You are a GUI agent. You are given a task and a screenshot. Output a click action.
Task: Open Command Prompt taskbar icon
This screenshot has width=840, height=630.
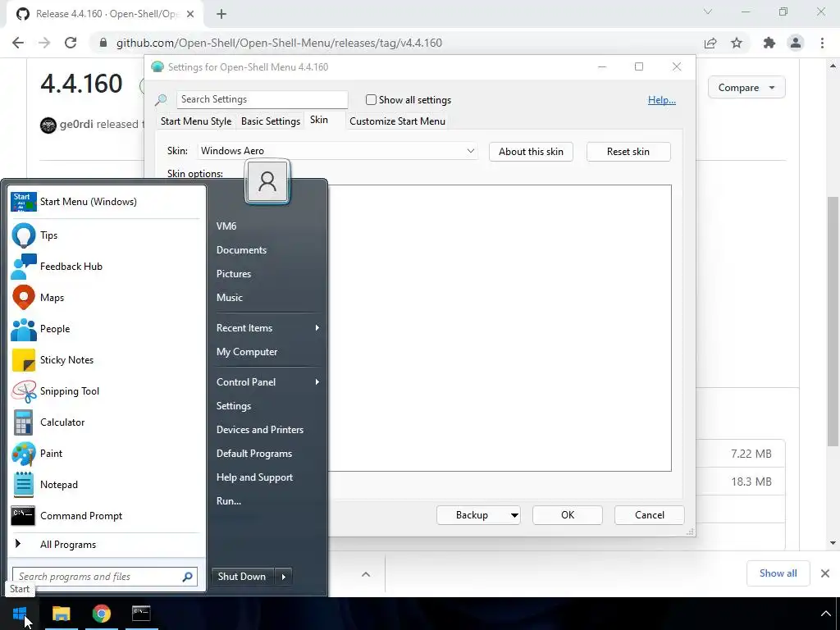[141, 614]
